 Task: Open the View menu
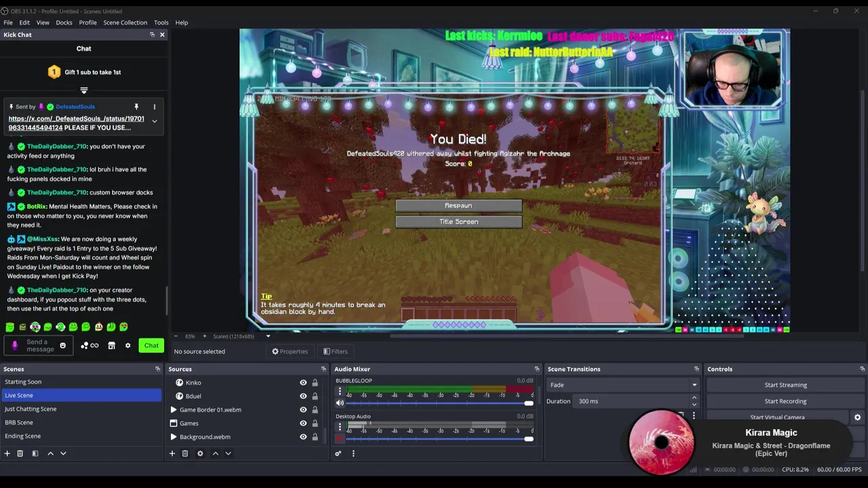point(43,22)
